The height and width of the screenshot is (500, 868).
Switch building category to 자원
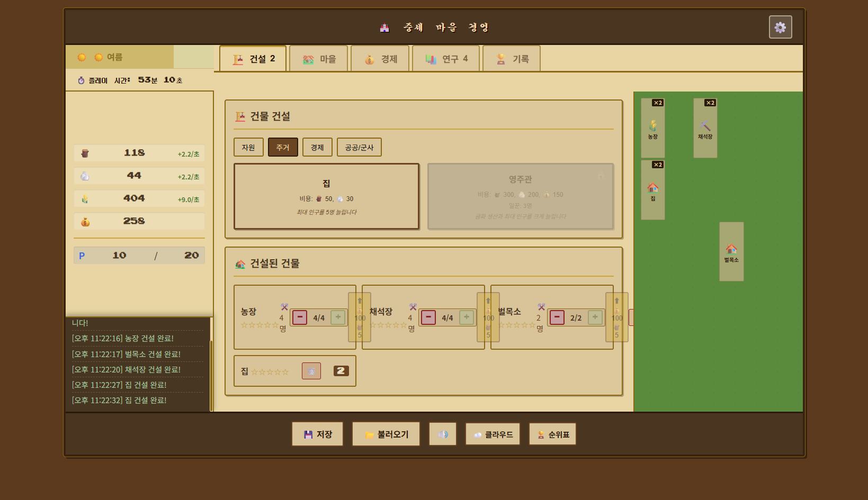248,147
